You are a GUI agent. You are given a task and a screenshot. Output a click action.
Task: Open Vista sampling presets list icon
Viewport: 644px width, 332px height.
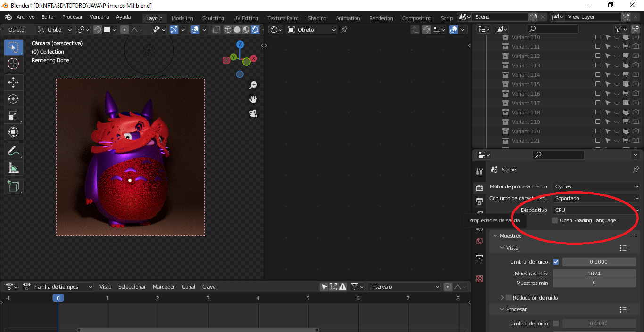click(623, 248)
